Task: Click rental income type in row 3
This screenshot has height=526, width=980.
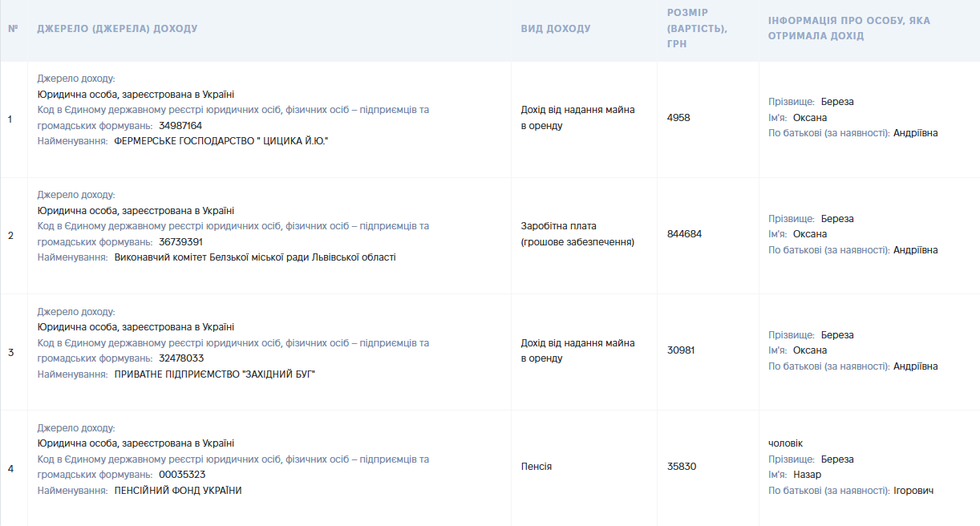Action: pos(577,350)
